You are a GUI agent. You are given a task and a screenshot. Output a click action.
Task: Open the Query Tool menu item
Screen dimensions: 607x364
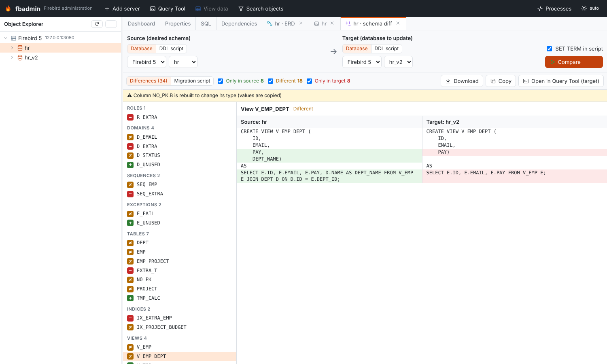(x=168, y=8)
